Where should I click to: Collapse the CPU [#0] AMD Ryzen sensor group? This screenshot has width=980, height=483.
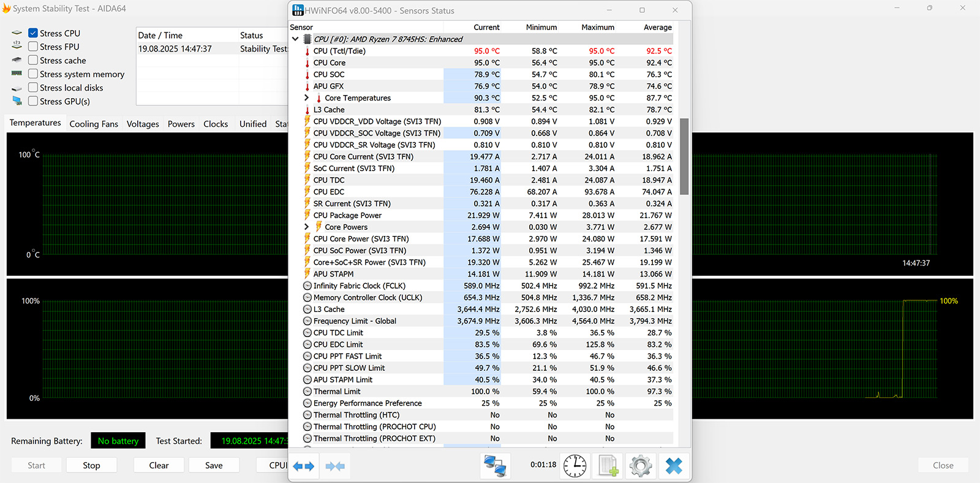tap(295, 39)
